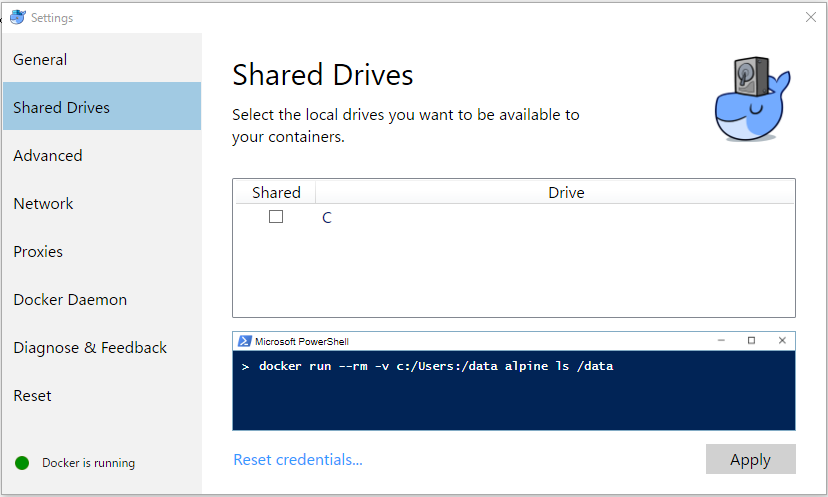Click the 'Shared Drives' page heading
The width and height of the screenshot is (828, 497).
(x=323, y=74)
